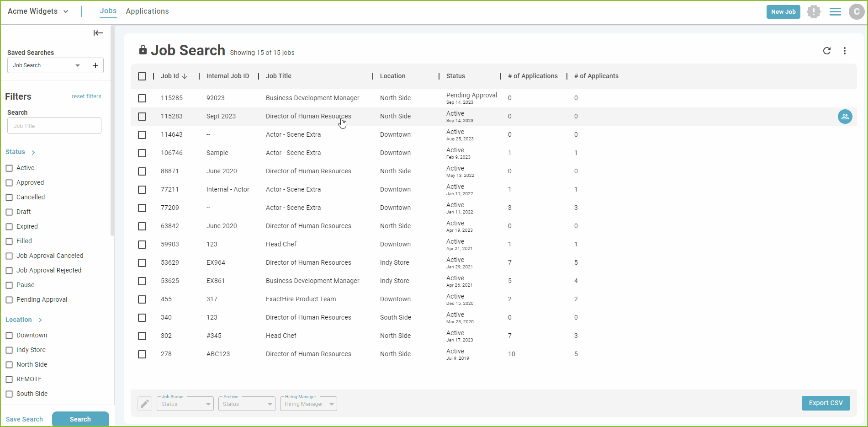Click the bulk edit pencil icon
The height and width of the screenshot is (427, 868).
click(x=145, y=404)
